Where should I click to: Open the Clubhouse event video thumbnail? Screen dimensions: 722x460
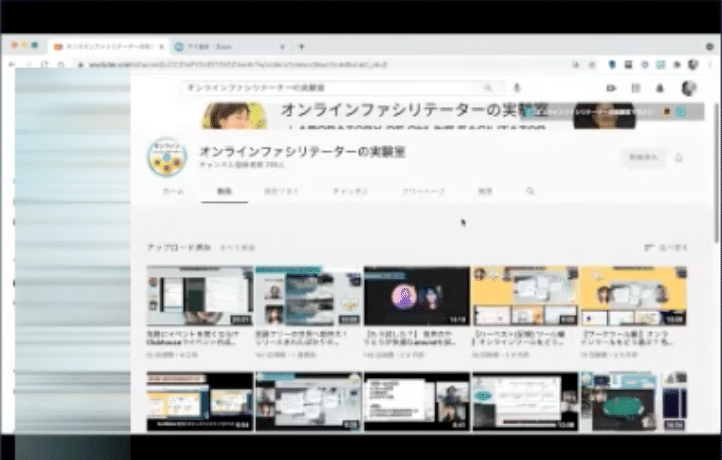click(200, 296)
